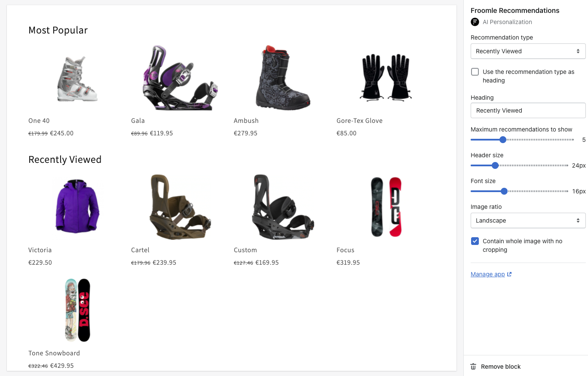Image resolution: width=588 pixels, height=376 pixels.
Task: Click Remove block
Action: click(x=500, y=367)
